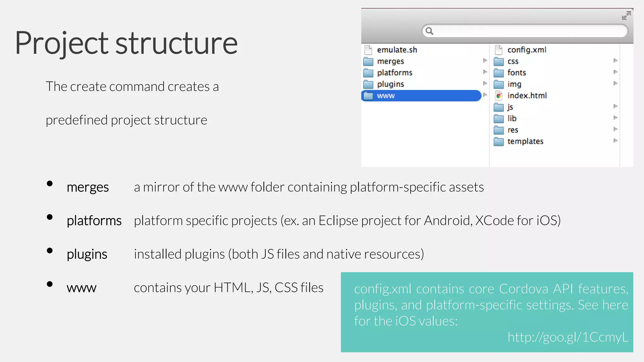Expand the plugins folder arrow
Screen dimensions: 644x362
485,83
